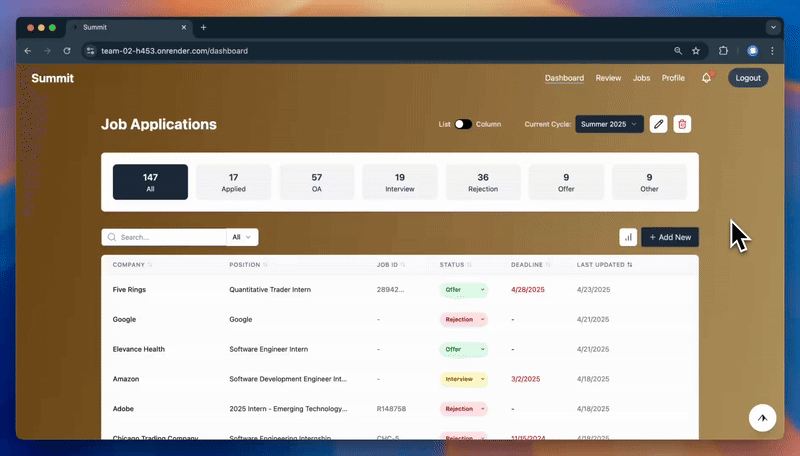This screenshot has height=456, width=800.
Task: Select the 147 All filter card
Action: pyautogui.click(x=150, y=182)
